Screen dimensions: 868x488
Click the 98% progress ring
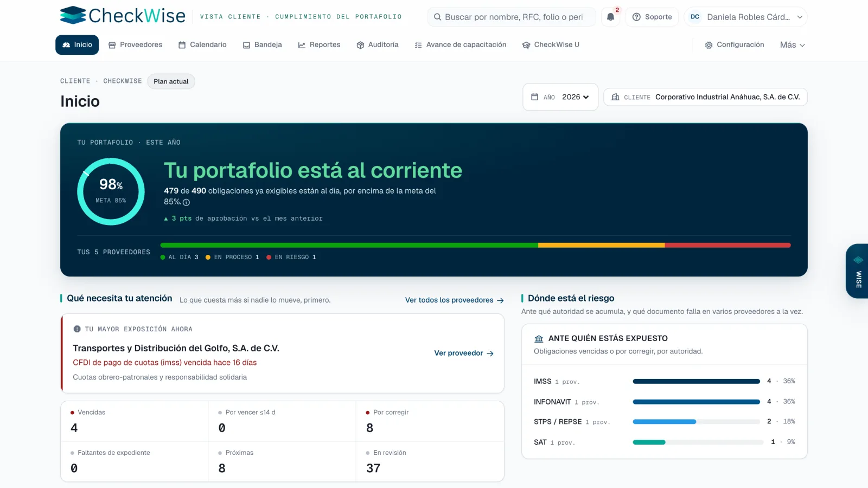tap(111, 191)
